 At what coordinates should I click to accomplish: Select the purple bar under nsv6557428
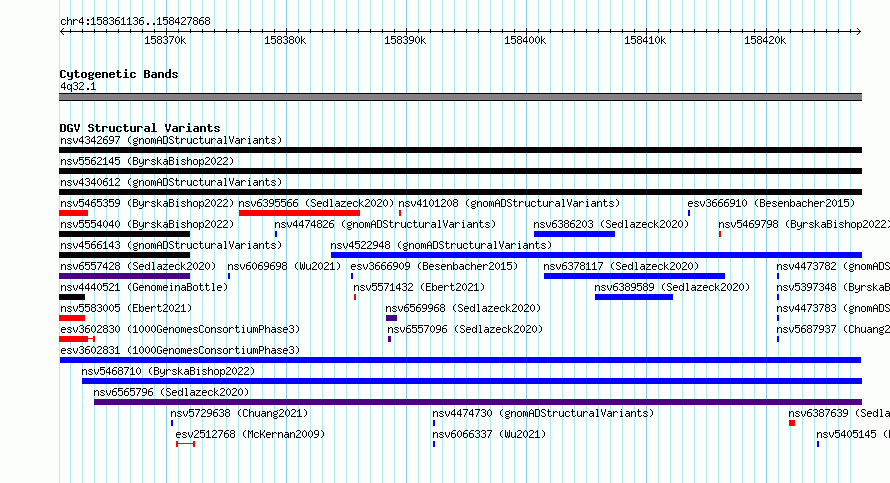click(124, 276)
